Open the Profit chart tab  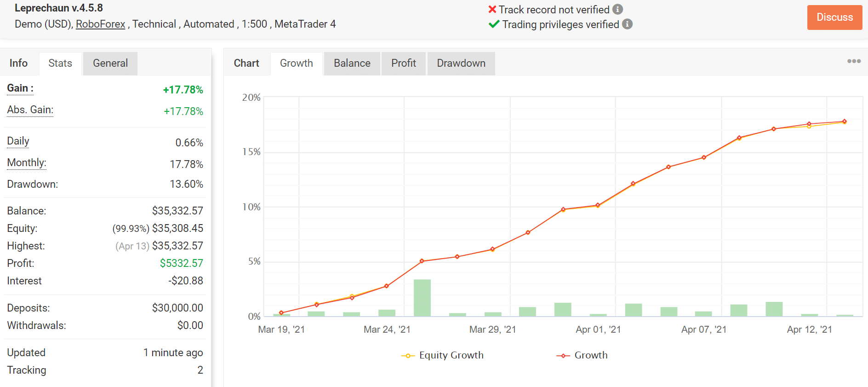click(404, 63)
